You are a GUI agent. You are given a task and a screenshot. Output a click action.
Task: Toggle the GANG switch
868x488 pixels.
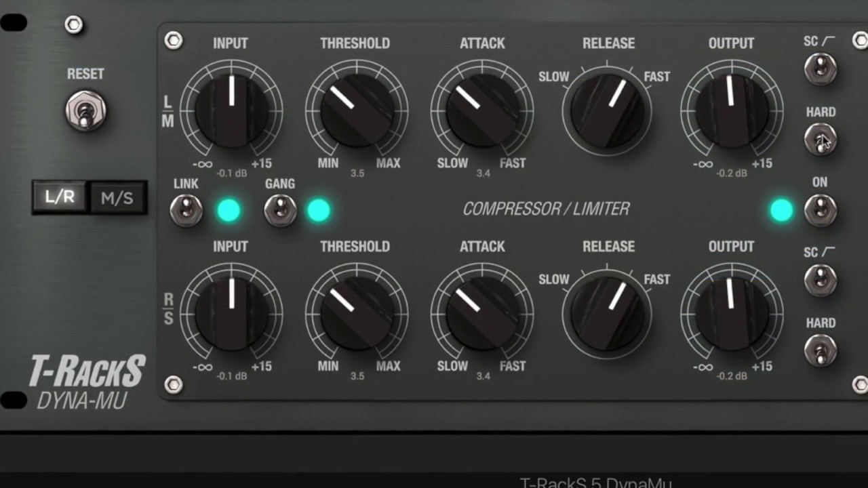pos(280,210)
